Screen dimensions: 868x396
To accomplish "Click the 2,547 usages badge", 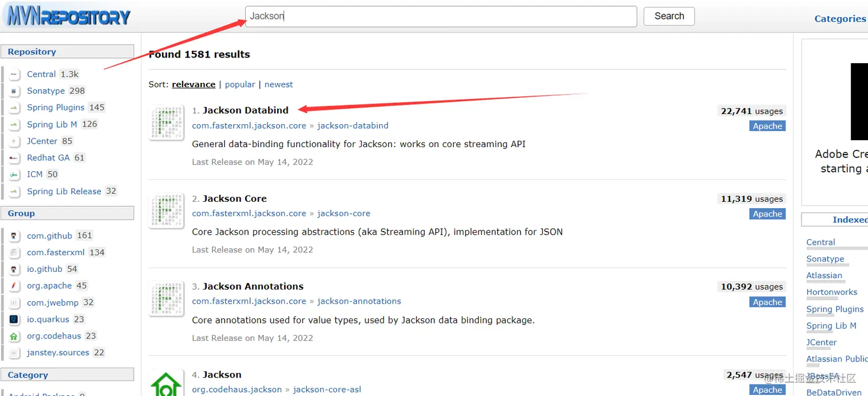I will pyautogui.click(x=755, y=375).
